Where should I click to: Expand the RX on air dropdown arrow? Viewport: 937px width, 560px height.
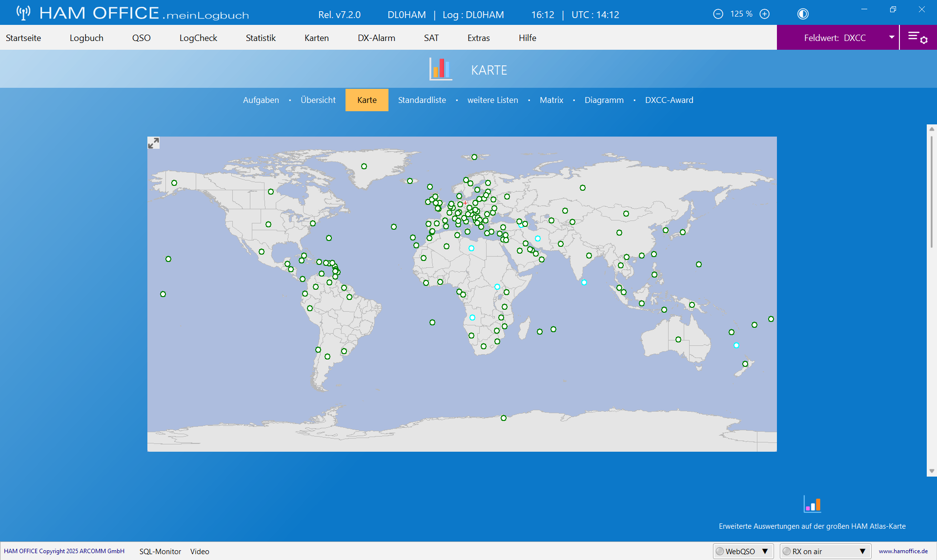[x=863, y=551]
